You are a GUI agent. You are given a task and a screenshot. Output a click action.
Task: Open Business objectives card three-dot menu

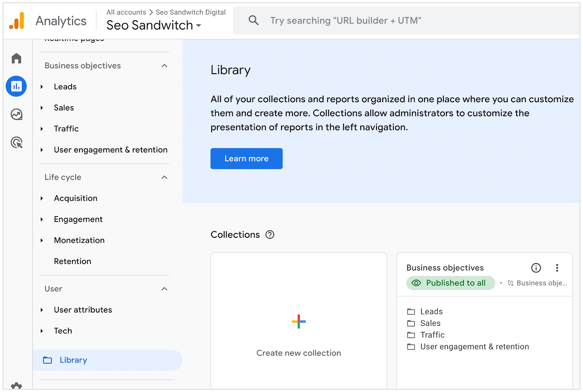(557, 268)
